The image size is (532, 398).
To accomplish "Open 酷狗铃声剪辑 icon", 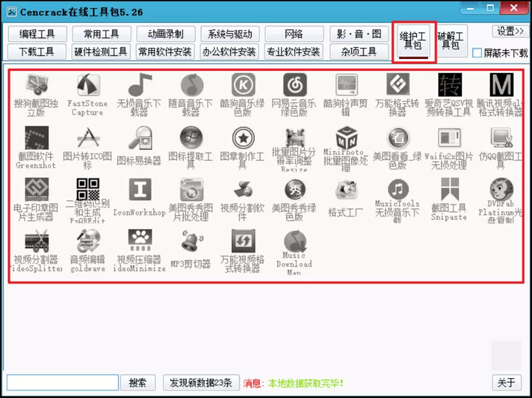I will [346, 85].
